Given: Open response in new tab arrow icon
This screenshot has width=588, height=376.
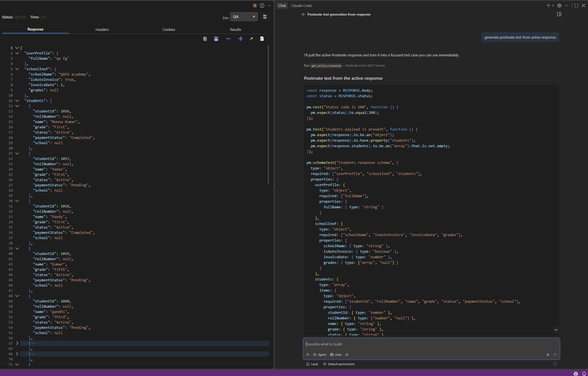Looking at the screenshot, I should click(x=251, y=39).
